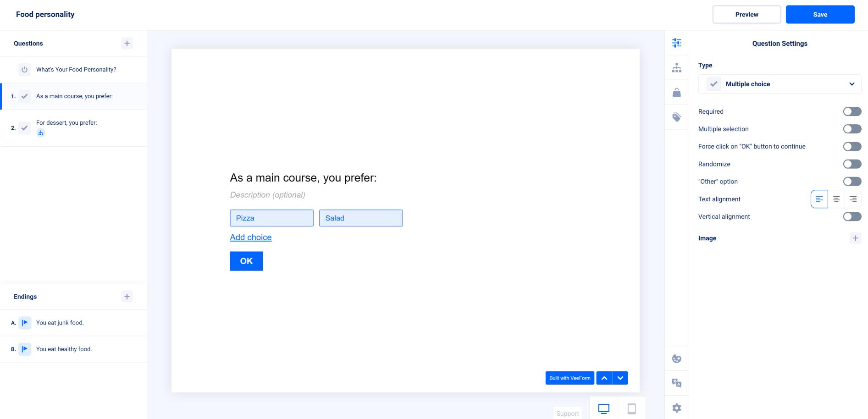The image size is (868, 419).
Task: Click checkmark icon of question 1
Action: coord(25,96)
